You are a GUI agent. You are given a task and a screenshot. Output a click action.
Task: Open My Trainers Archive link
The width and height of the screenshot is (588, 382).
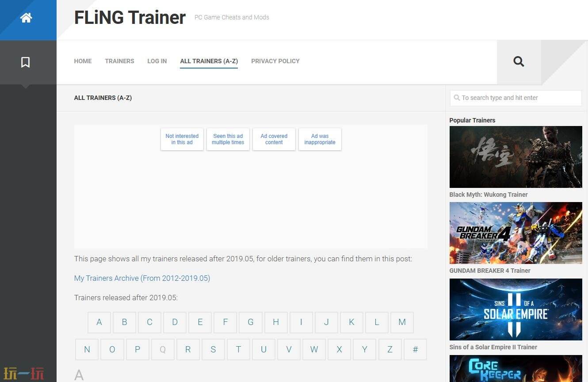142,278
